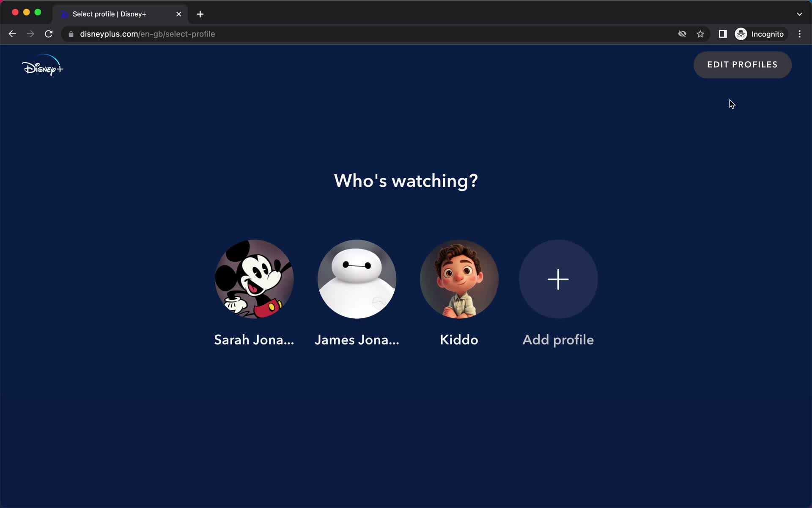Open the Incognito profile chip
The height and width of the screenshot is (508, 812).
(x=760, y=34)
